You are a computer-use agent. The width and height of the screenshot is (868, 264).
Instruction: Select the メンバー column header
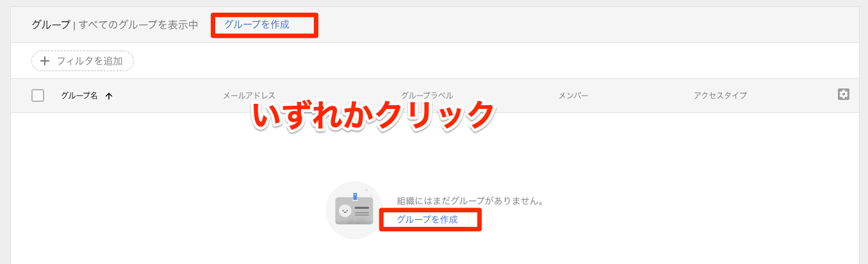573,95
